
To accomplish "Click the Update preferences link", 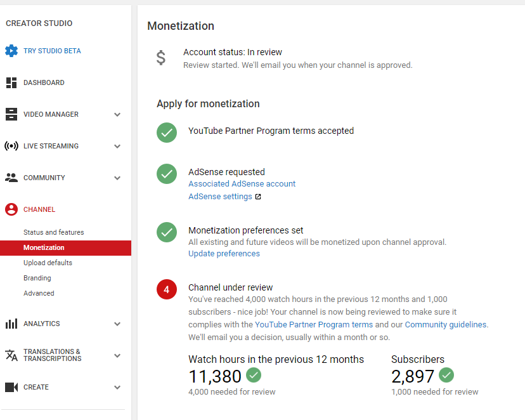I will (224, 254).
